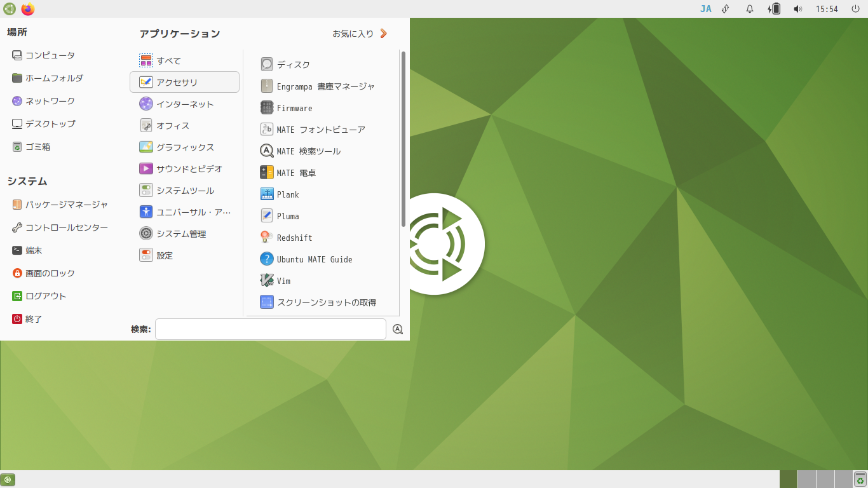868x488 pixels.
Task: Open Firefox from the top panel
Action: (26, 9)
